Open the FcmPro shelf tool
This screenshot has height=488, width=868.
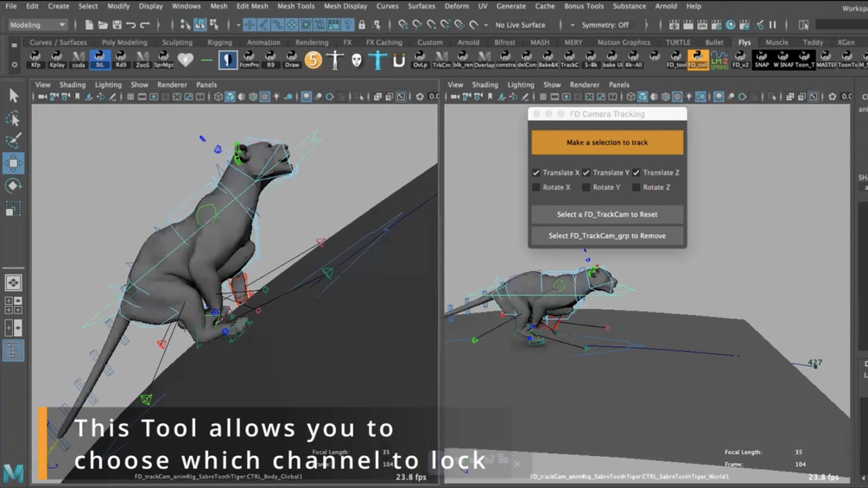point(249,60)
